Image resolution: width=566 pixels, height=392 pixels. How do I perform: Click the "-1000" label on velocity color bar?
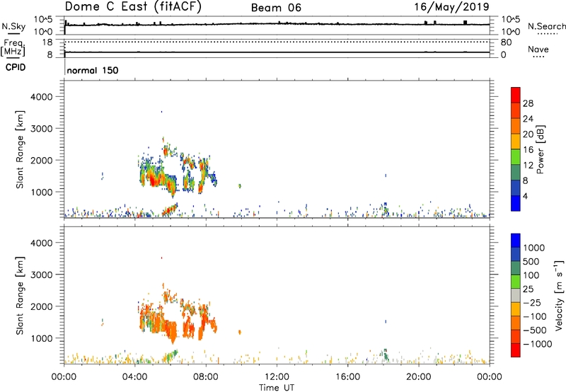tap(538, 344)
